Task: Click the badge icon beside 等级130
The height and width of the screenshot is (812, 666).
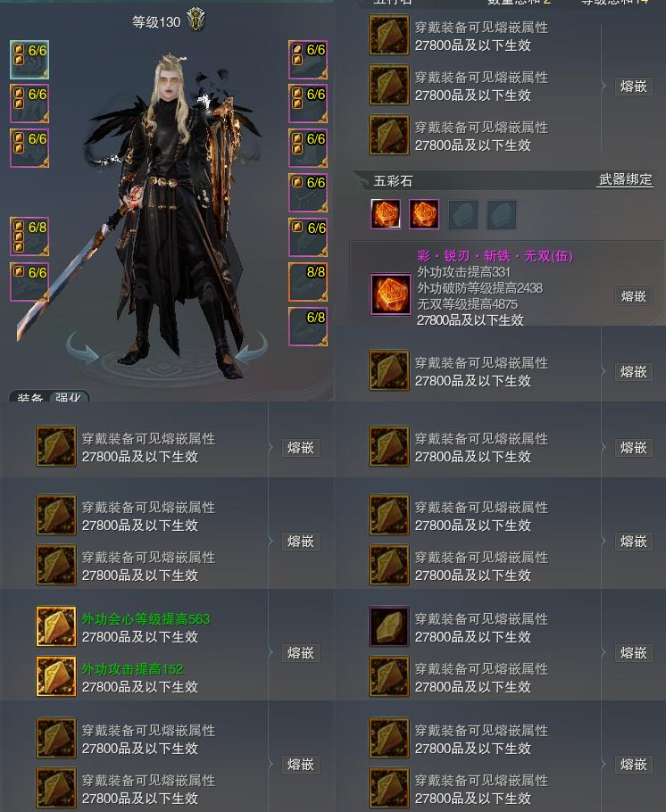Action: (x=196, y=20)
